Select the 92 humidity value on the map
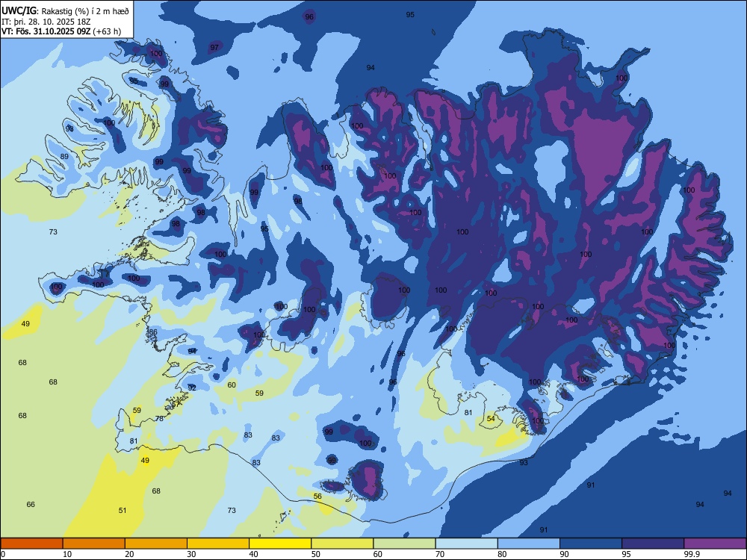This screenshot has width=747, height=560. point(192,388)
